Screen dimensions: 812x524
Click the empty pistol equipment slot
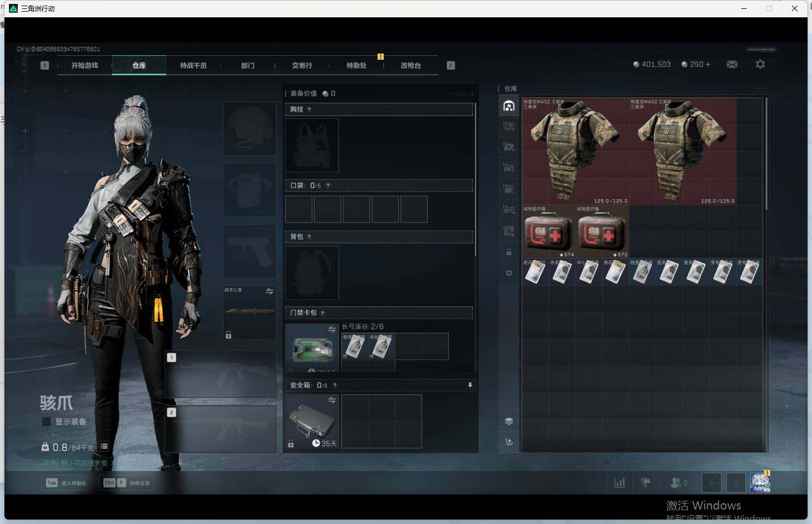pyautogui.click(x=249, y=251)
